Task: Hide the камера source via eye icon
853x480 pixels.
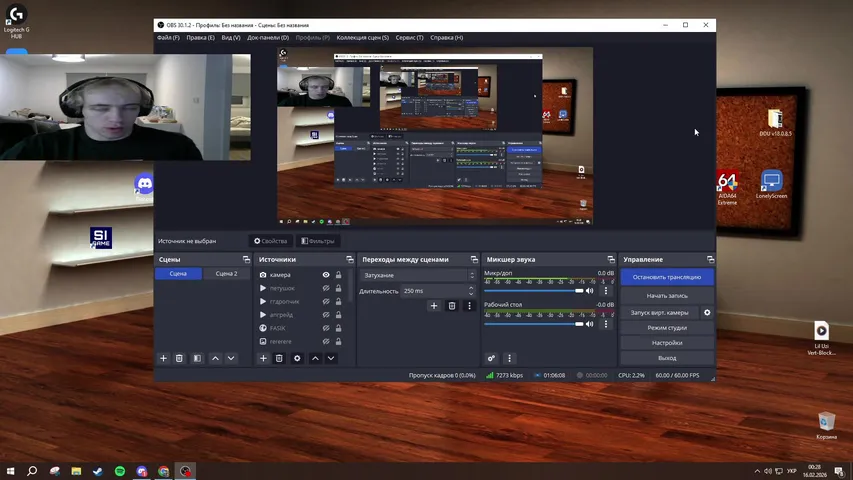Action: pyautogui.click(x=326, y=275)
